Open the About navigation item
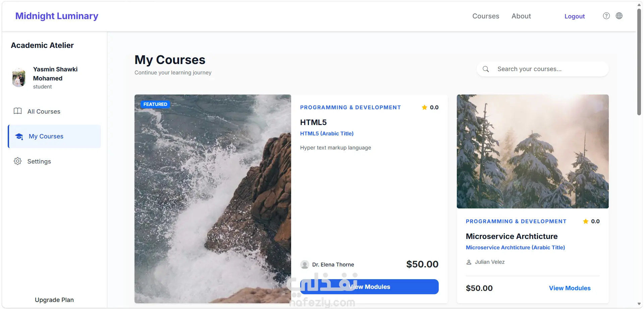 (521, 16)
